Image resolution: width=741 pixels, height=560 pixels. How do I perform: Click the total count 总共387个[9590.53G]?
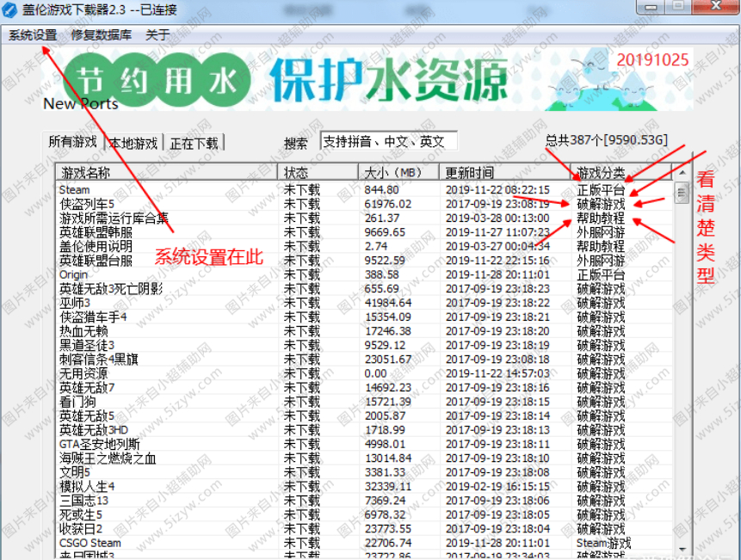click(607, 140)
